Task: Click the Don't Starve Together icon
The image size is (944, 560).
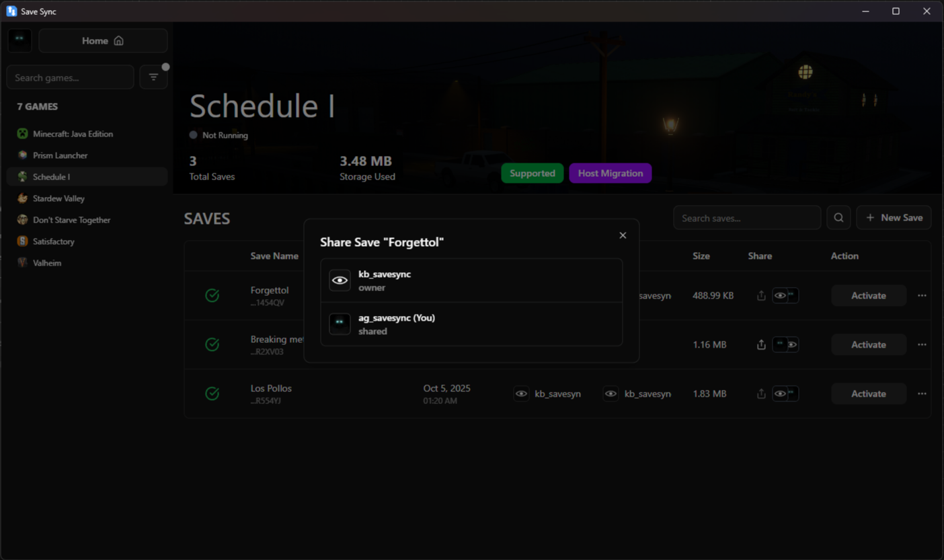Action: 22,220
